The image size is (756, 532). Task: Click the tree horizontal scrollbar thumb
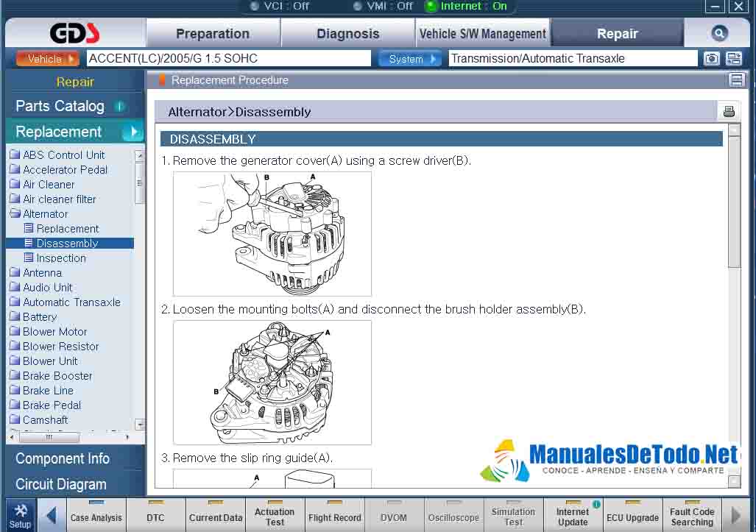pos(49,438)
